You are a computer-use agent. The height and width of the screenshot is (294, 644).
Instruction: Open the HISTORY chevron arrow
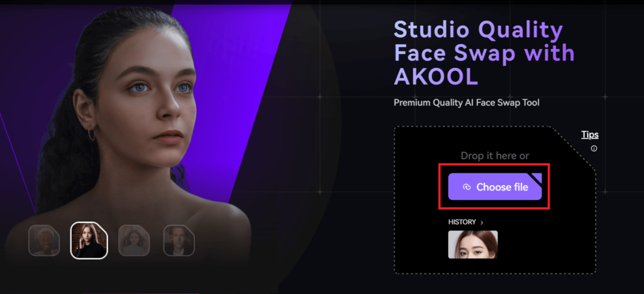coord(482,222)
